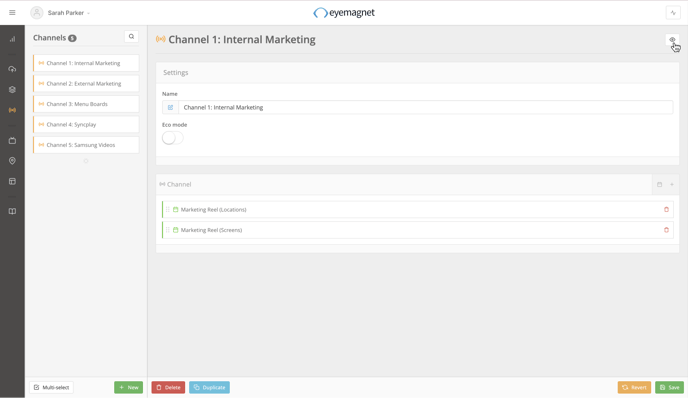Open the hamburger menu

[x=12, y=13]
